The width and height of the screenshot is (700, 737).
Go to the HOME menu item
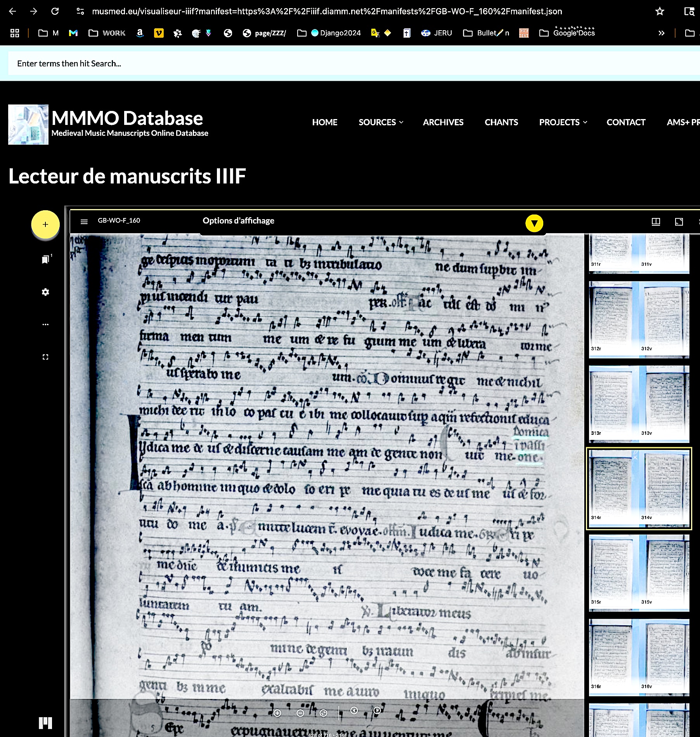tap(325, 122)
